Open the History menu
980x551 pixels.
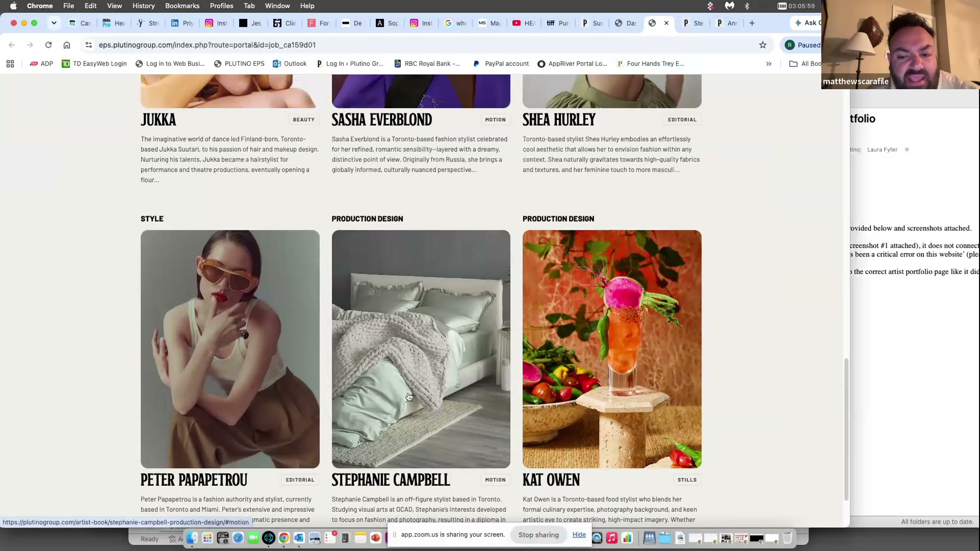143,6
